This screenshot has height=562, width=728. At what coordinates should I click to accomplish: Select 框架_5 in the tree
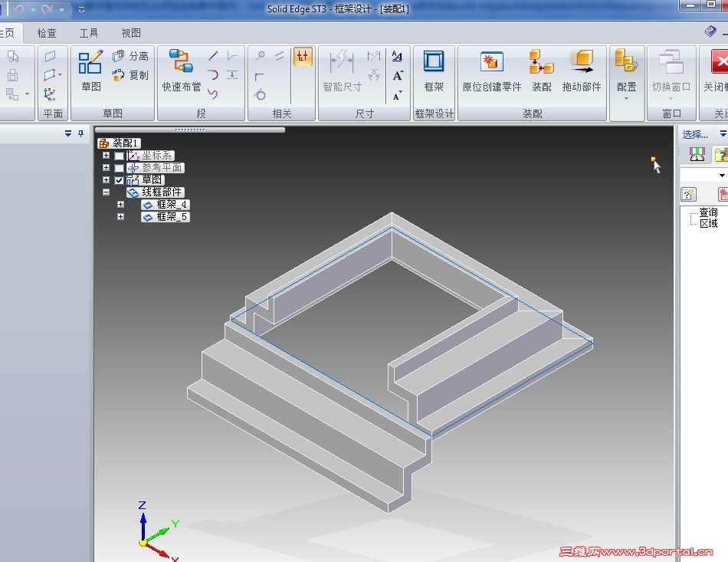166,216
